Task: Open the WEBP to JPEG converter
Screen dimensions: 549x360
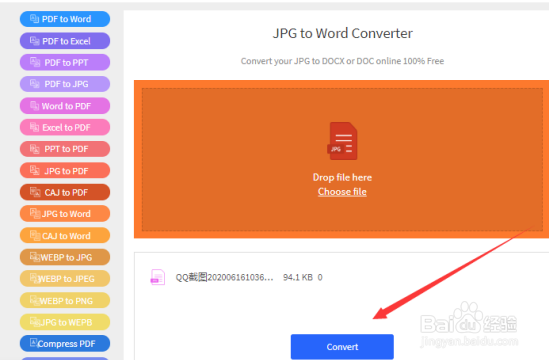Action: tap(65, 279)
